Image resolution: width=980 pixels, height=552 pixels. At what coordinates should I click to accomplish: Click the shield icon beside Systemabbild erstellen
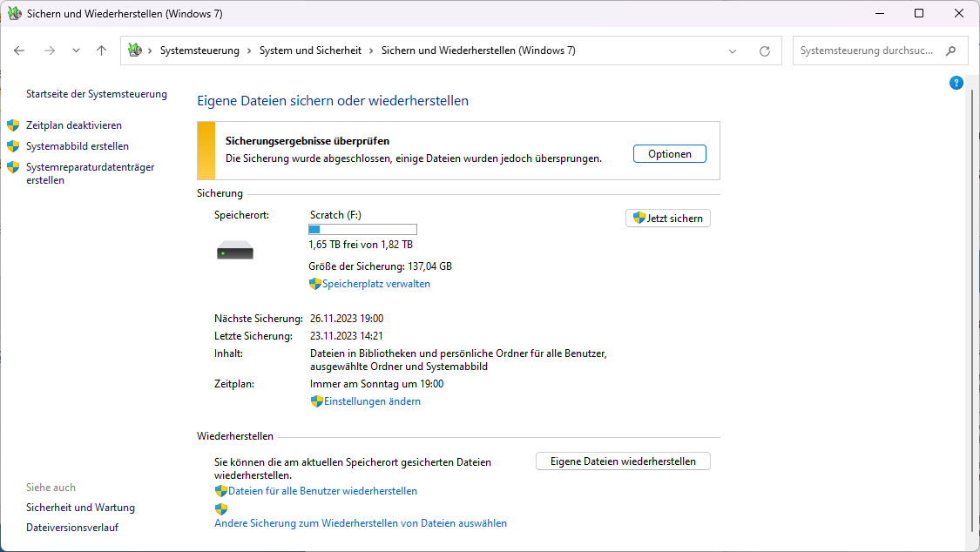[x=13, y=145]
